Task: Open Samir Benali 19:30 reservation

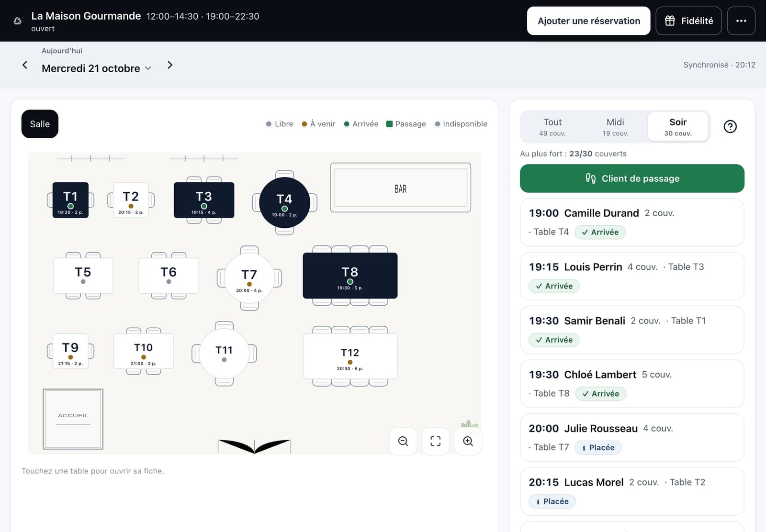Action: 632,330
